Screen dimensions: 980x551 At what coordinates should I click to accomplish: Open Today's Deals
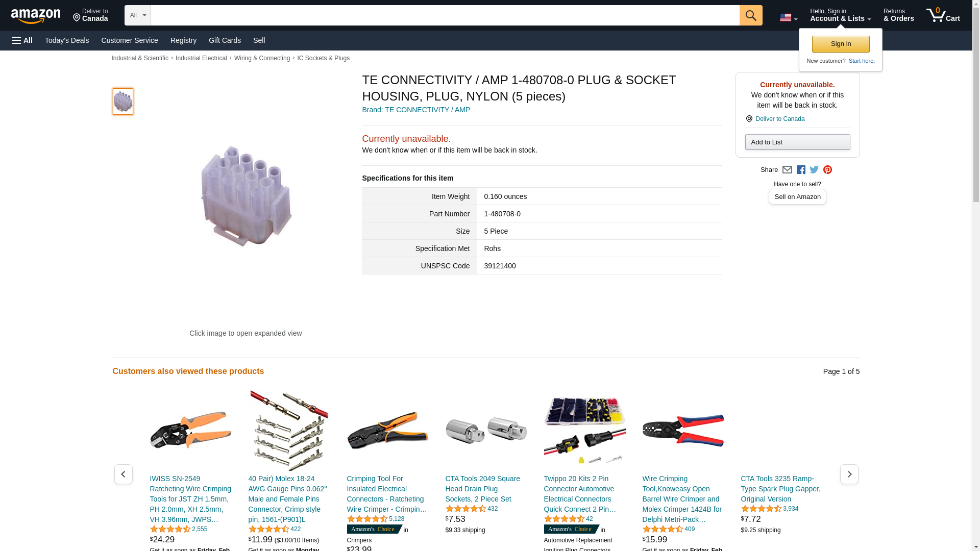pyautogui.click(x=67, y=40)
